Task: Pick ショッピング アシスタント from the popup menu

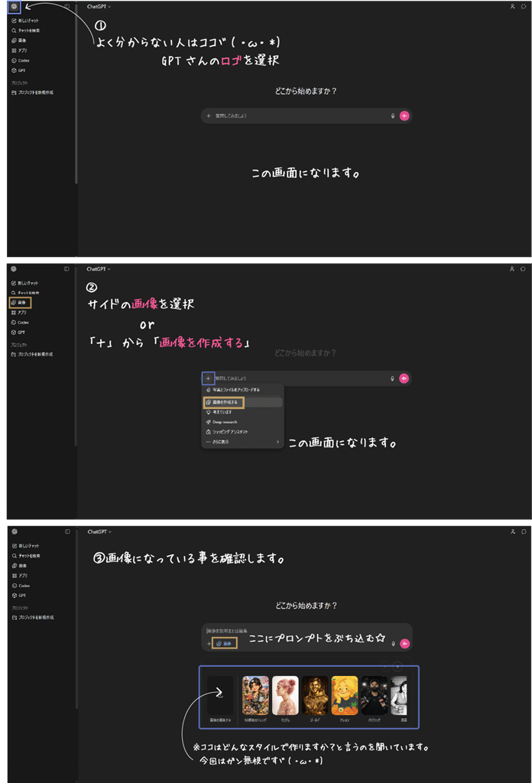Action: pos(229,432)
